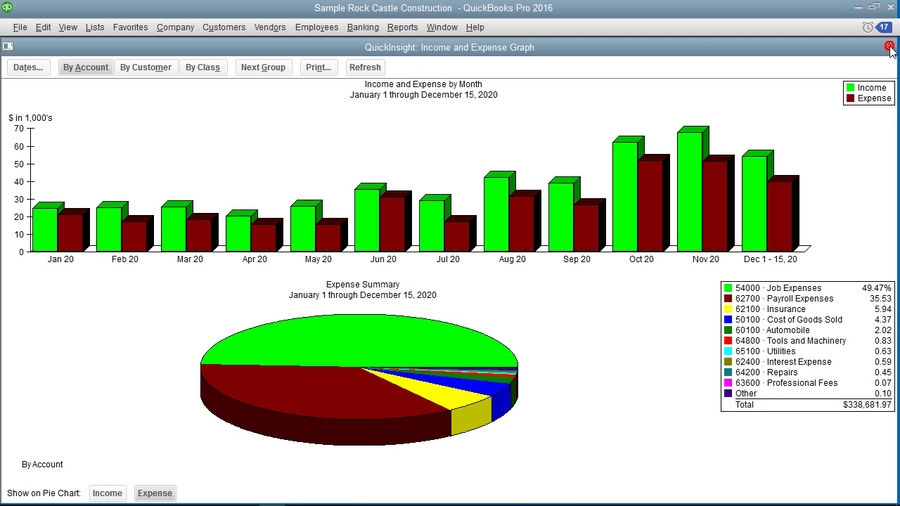Click the green Job Expenses legend swatch
Viewport: 900px width, 506px height.
coord(727,288)
